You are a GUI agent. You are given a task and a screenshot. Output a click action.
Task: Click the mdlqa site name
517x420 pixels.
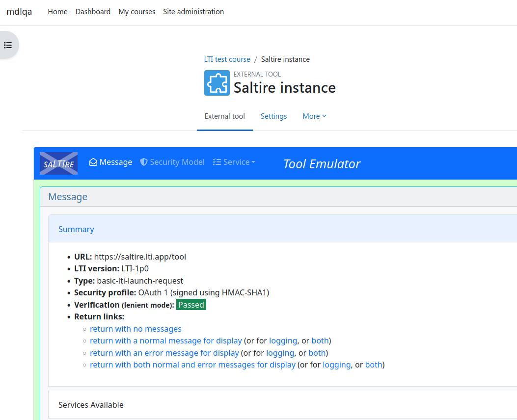point(19,12)
